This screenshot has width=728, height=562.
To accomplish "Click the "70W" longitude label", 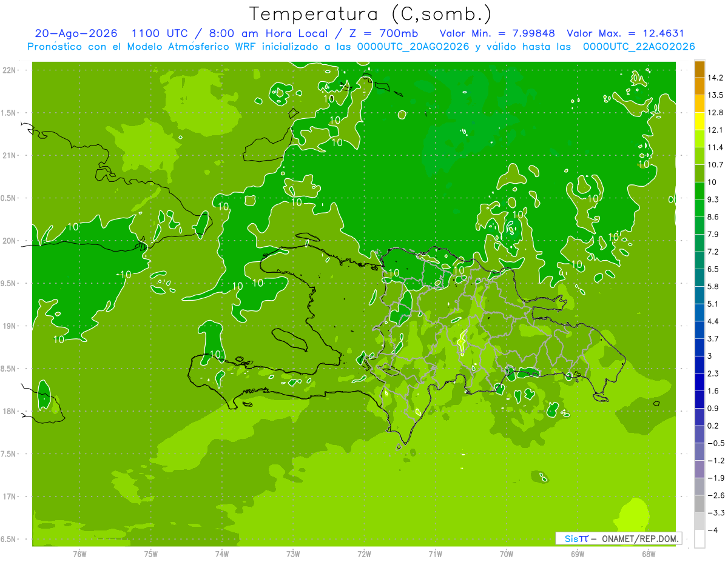I will pos(507,554).
